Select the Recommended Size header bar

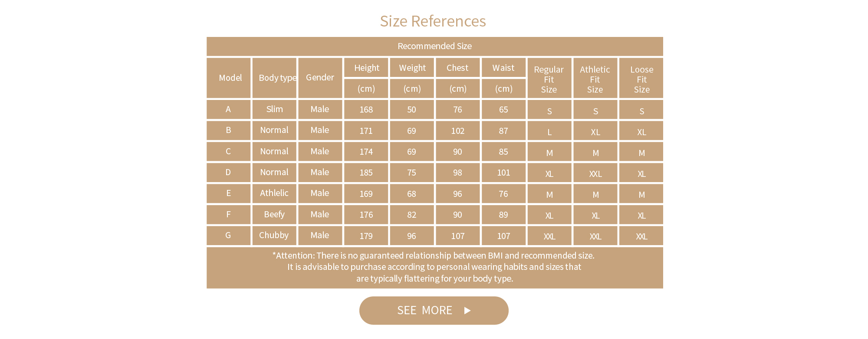[434, 46]
